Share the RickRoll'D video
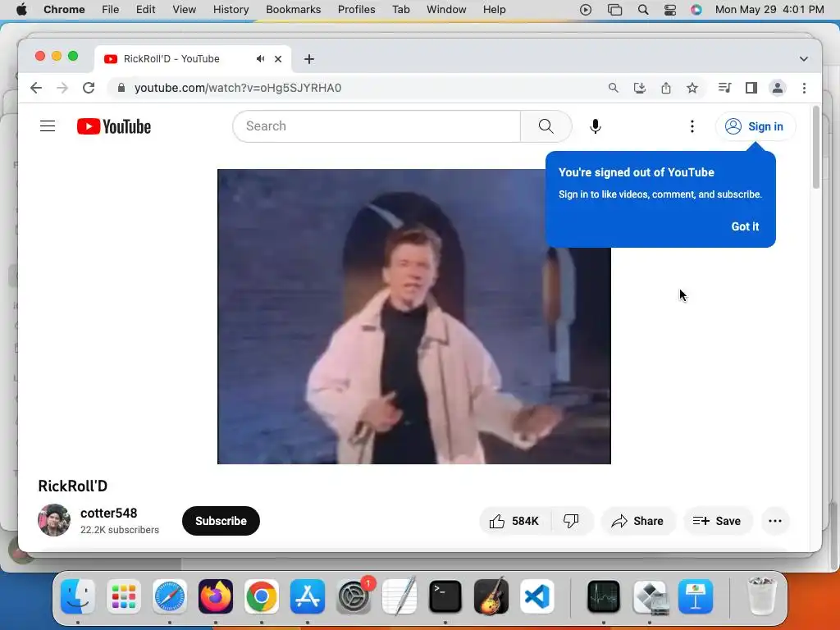 point(637,521)
